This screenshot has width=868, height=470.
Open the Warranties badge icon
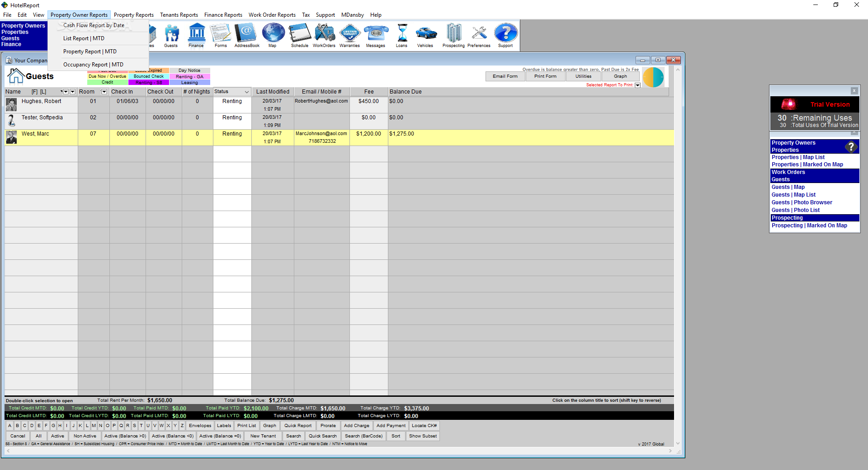[x=350, y=35]
